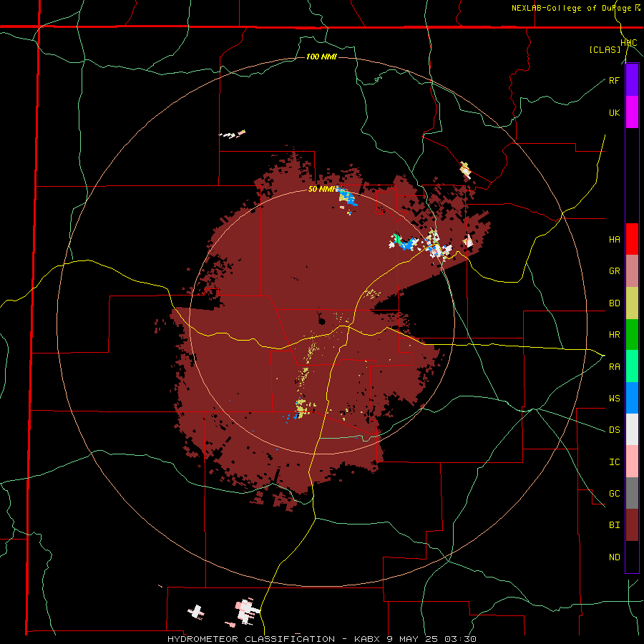Select the white DS dry snow swatch
644x644 pixels.
pos(632,429)
